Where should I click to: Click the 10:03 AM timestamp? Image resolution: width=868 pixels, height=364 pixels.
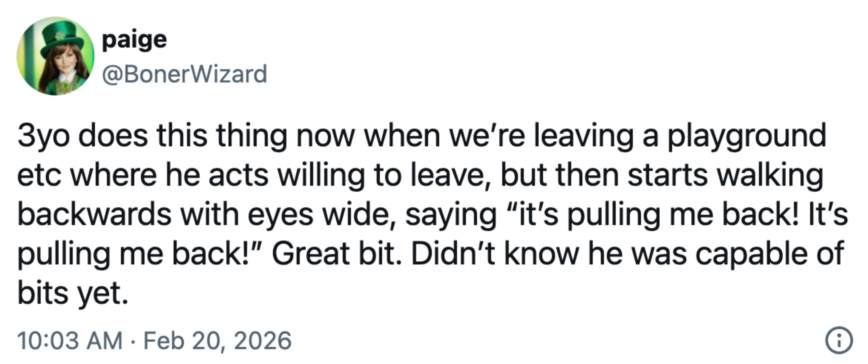click(70, 341)
